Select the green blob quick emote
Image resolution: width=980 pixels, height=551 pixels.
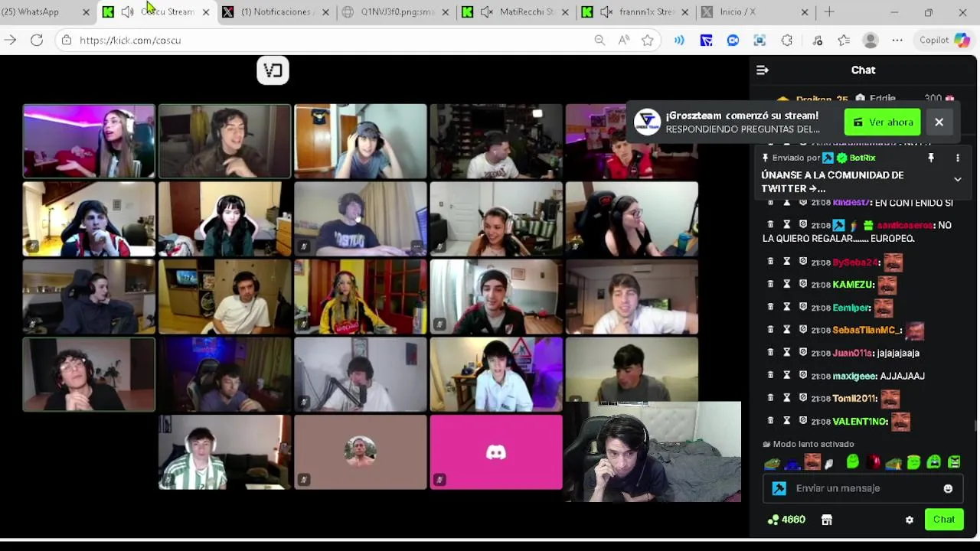(x=852, y=461)
